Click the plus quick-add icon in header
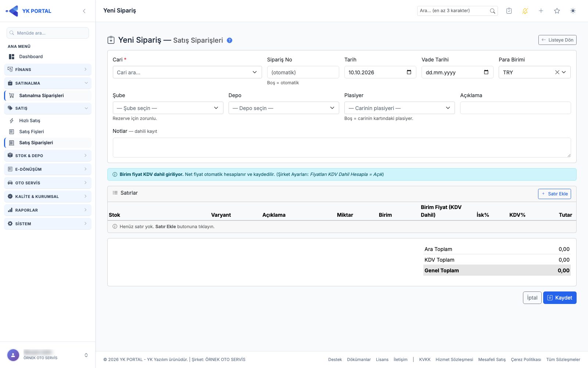The width and height of the screenshot is (588, 368). (541, 11)
